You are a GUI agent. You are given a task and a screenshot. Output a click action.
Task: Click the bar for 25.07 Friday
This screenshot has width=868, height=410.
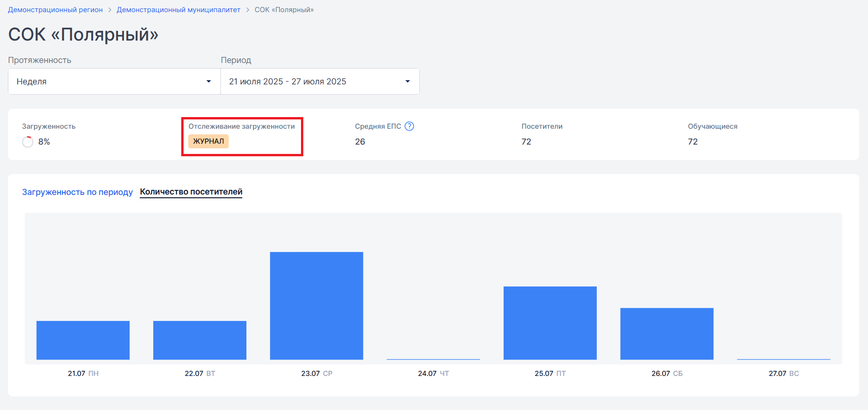point(550,323)
